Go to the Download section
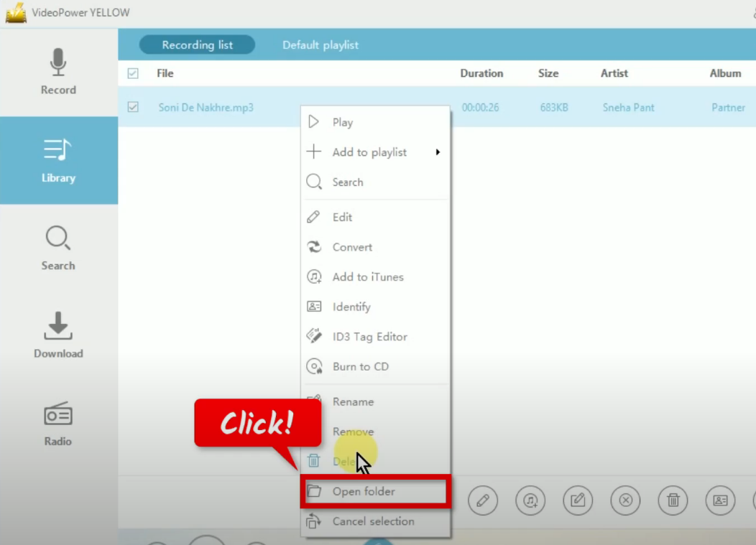This screenshot has width=756, height=545. [58, 335]
